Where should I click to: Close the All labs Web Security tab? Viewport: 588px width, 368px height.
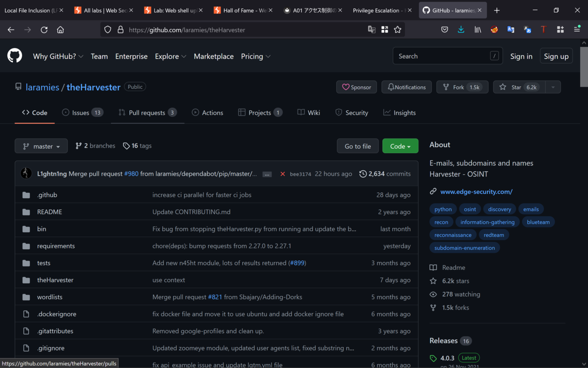click(x=131, y=10)
